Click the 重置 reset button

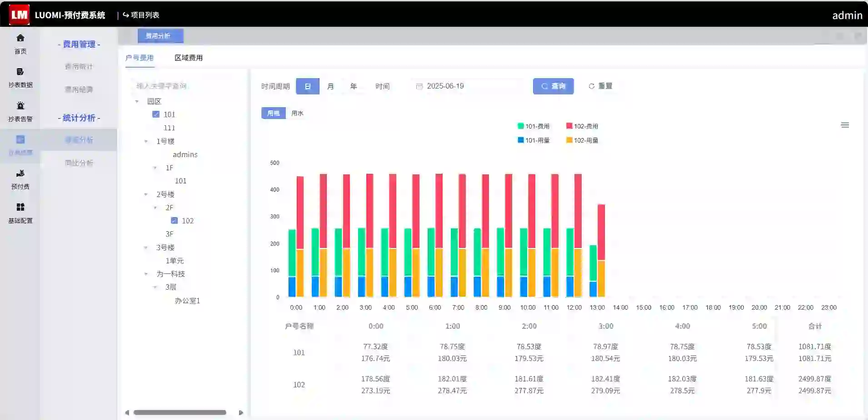(x=600, y=86)
